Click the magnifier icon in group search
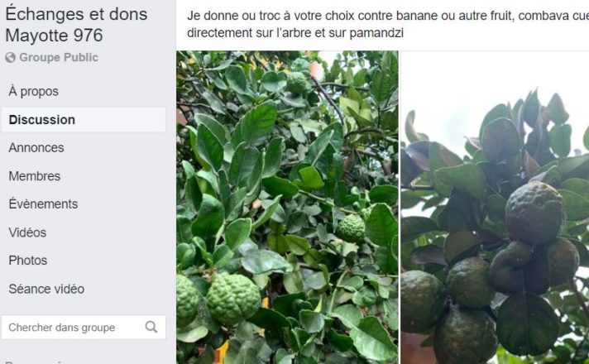 point(151,327)
